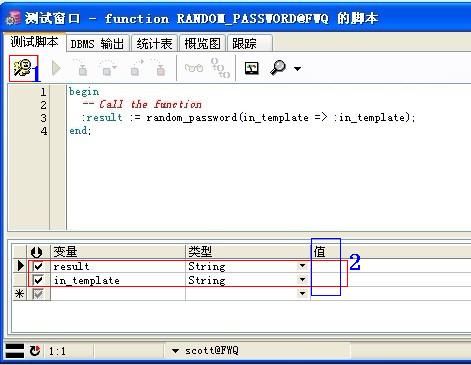Open the DBMS 输出 tab
Viewport: 471px width, 365px height.
click(97, 44)
